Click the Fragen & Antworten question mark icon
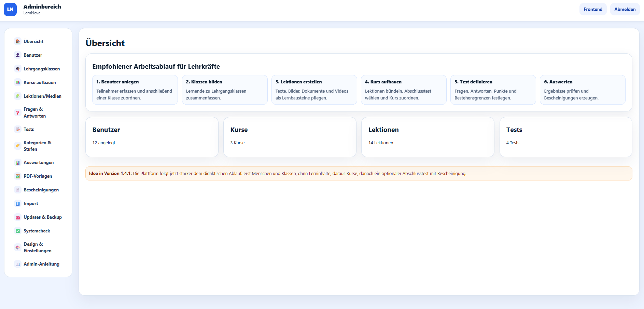 (18, 112)
